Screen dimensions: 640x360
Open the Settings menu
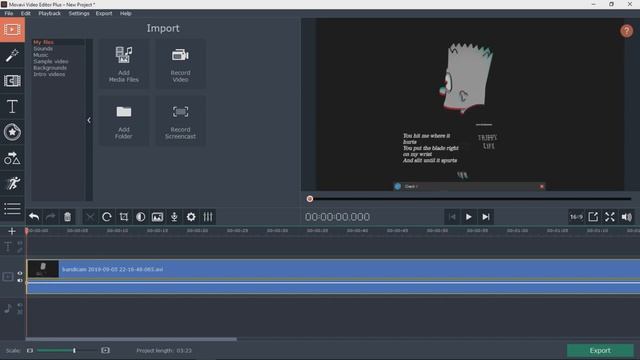tap(79, 13)
